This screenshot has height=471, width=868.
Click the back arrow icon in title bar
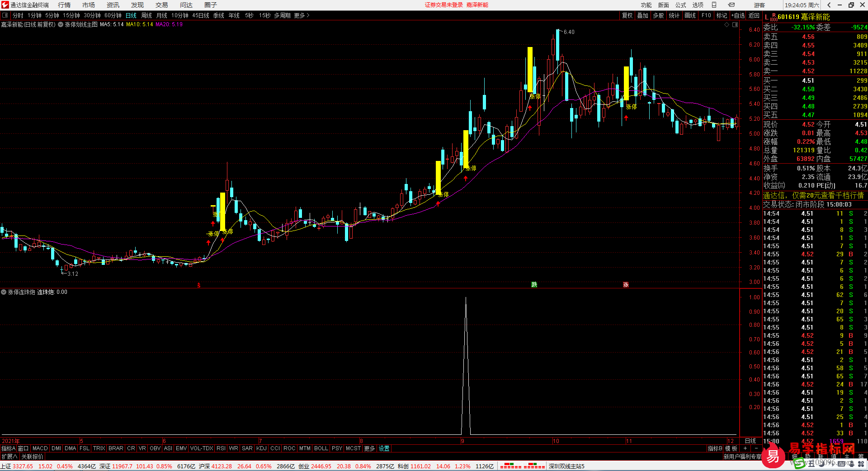(x=829, y=5)
